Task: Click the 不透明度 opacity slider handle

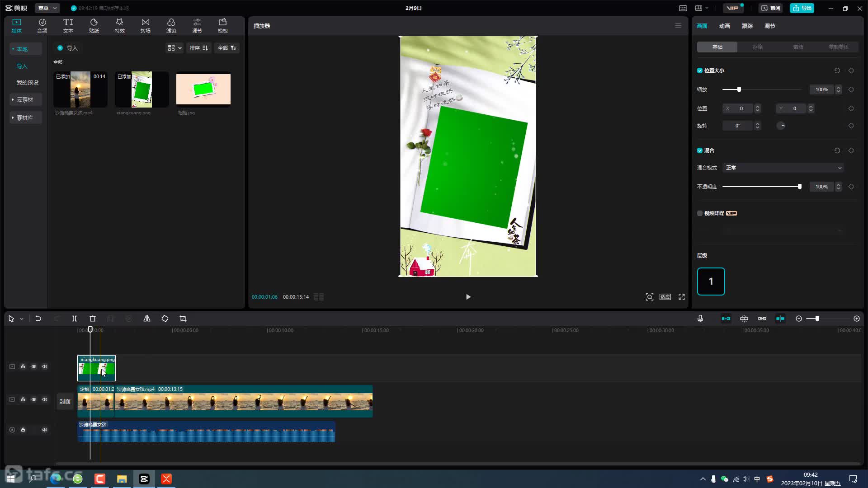Action: tap(800, 187)
